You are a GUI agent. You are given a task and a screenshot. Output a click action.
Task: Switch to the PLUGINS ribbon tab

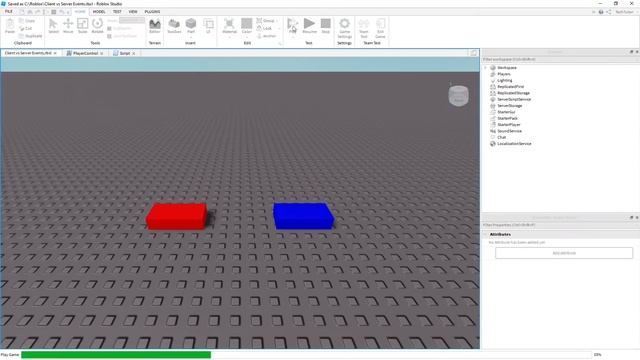(152, 11)
